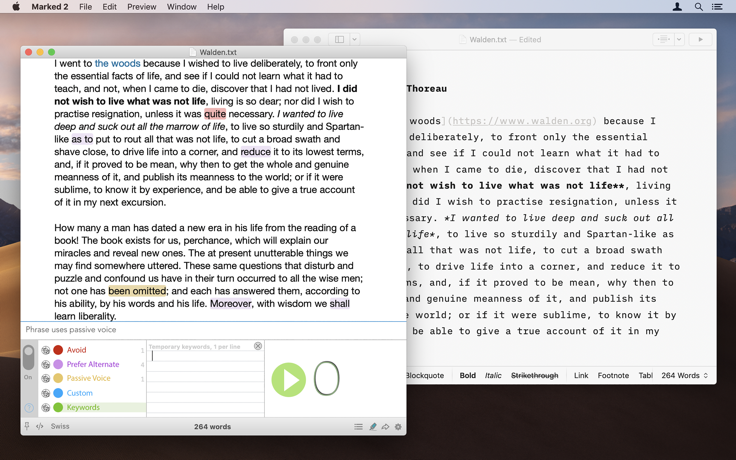The height and width of the screenshot is (460, 736).
Task: Apply Bold in editor format bar
Action: tap(468, 376)
